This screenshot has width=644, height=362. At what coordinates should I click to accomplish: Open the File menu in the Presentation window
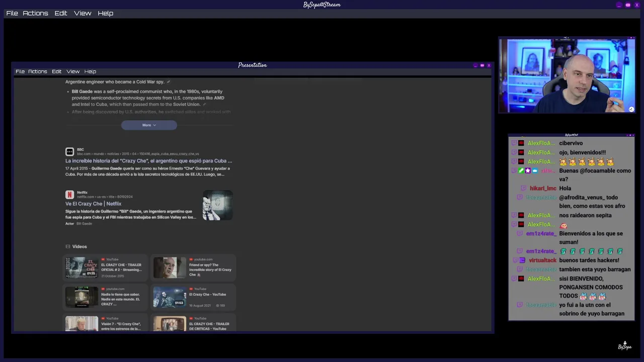(20, 71)
